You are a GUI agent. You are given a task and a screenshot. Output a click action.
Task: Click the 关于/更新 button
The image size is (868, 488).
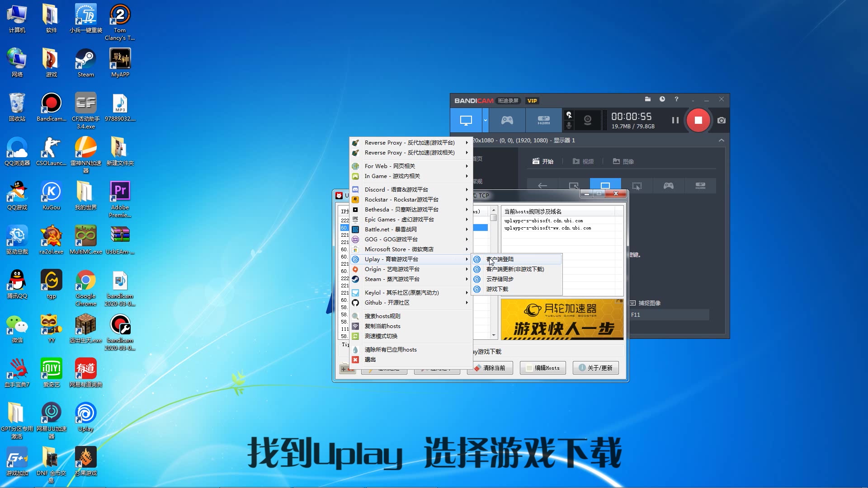tap(596, 368)
